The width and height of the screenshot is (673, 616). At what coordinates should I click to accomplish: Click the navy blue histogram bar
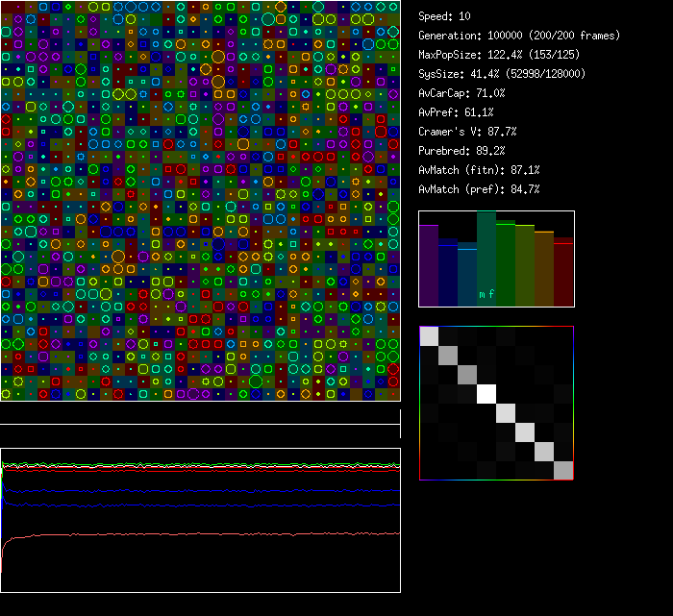pos(448,273)
